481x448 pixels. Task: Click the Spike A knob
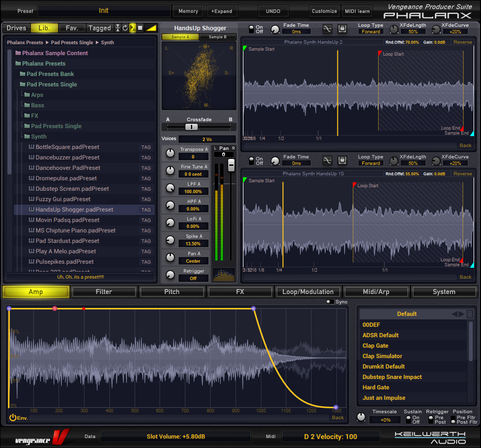point(170,240)
